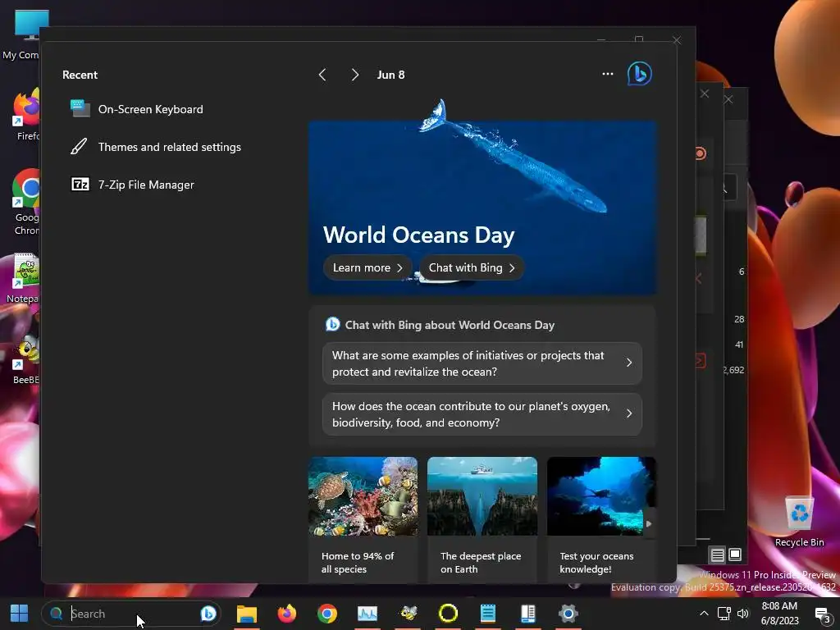Screen dimensions: 840x630
Task: Open the notification center with 3 alerts
Action: pos(822,614)
